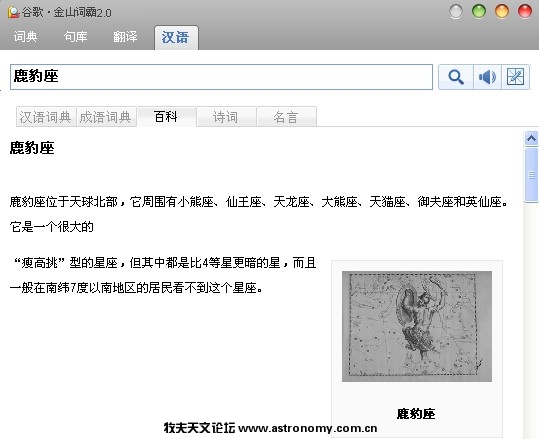Toggle the mini window icon beside the speaker

click(515, 77)
